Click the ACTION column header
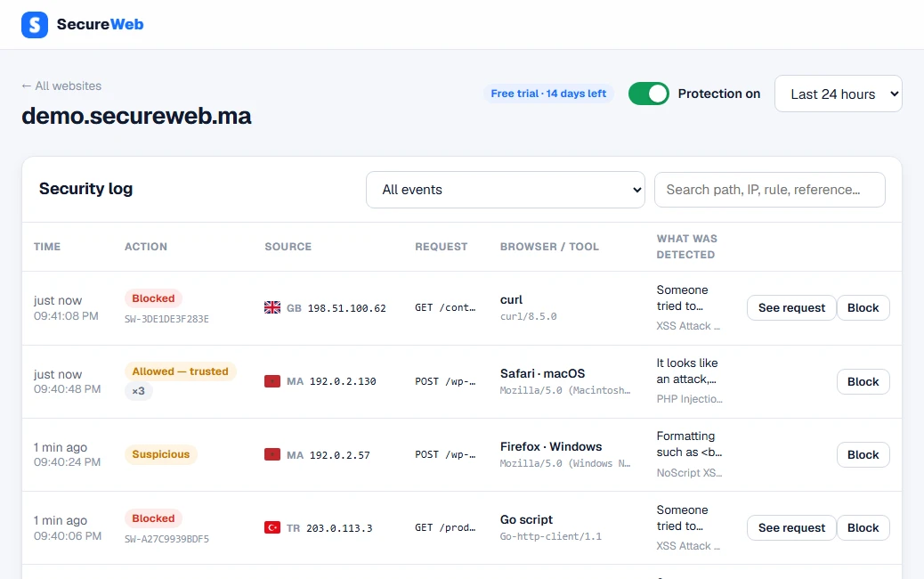Image resolution: width=924 pixels, height=579 pixels. click(x=146, y=247)
